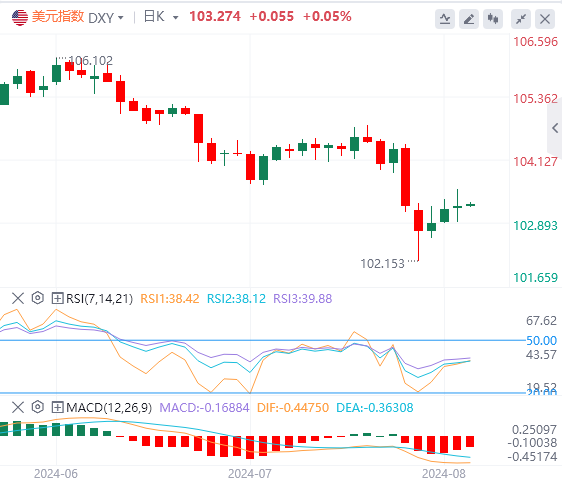
Task: Switch chart style with candlestick icon
Action: click(x=493, y=19)
